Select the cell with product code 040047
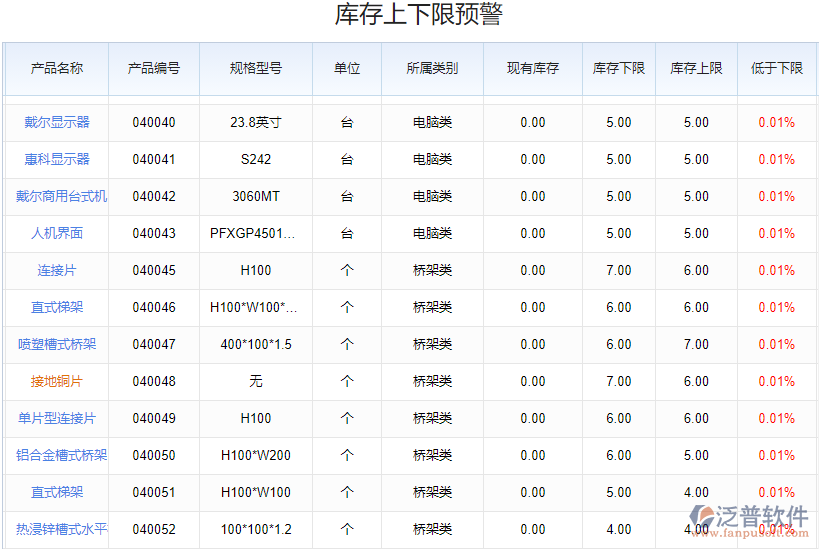The width and height of the screenshot is (819, 549). coord(154,344)
